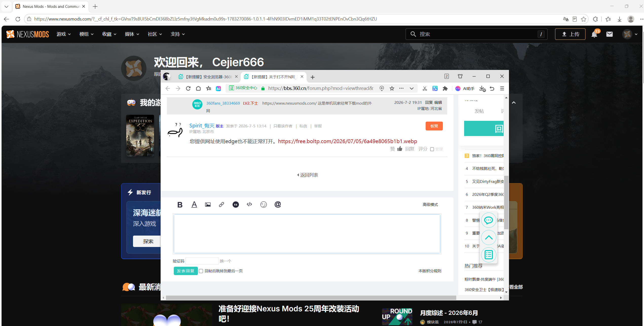Open downloads icon in 360 browser toolbar
The height and width of the screenshot is (326, 644).
click(x=482, y=88)
